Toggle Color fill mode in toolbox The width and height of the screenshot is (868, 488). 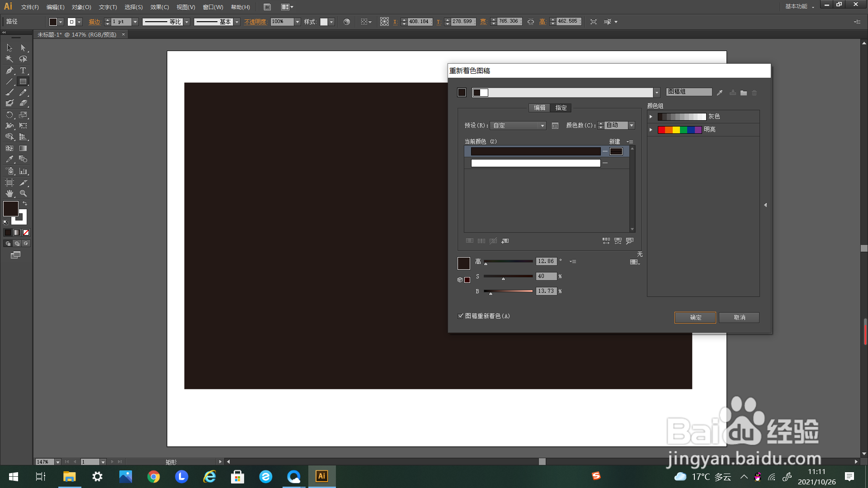click(8, 233)
